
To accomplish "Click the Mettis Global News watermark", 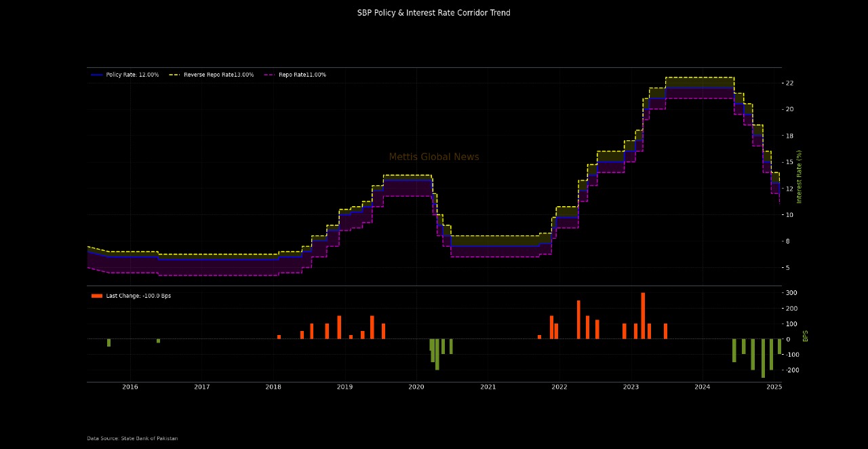I will pyautogui.click(x=434, y=157).
